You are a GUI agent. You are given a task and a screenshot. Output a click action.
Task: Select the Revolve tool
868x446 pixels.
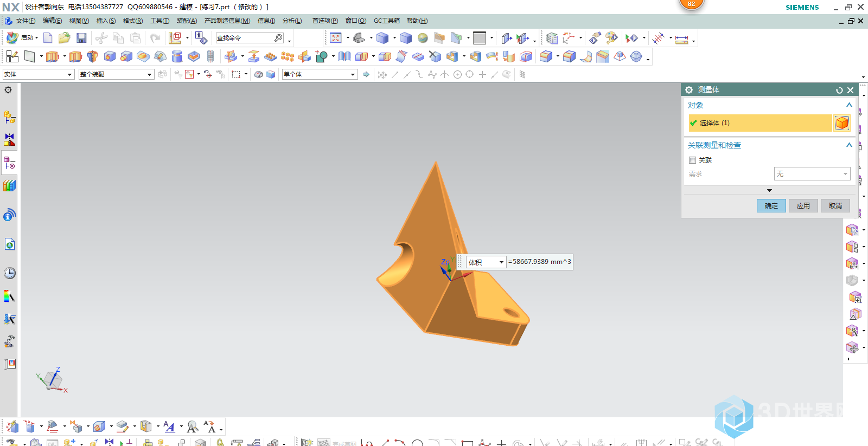(x=93, y=56)
